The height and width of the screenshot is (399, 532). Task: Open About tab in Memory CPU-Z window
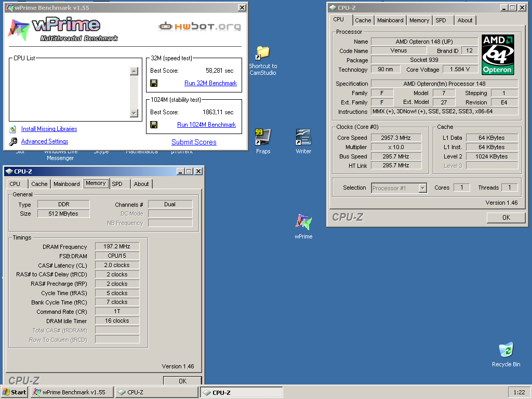[x=141, y=184]
